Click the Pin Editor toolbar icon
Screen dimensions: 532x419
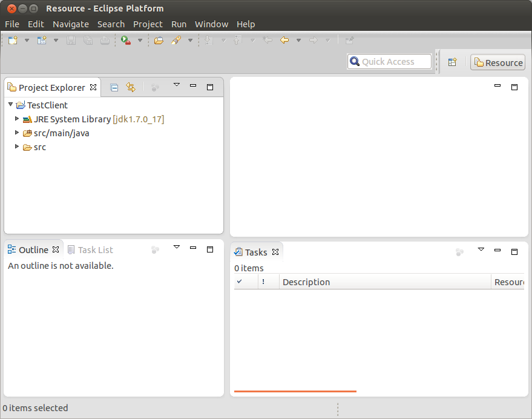pos(349,41)
